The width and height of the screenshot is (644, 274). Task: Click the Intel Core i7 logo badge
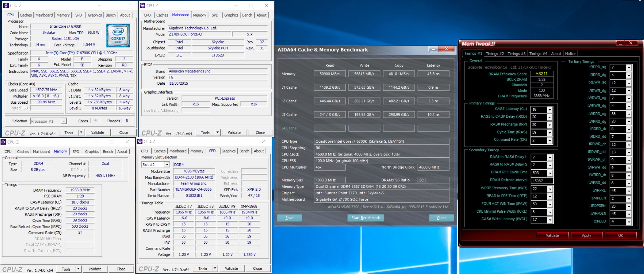[x=118, y=36]
